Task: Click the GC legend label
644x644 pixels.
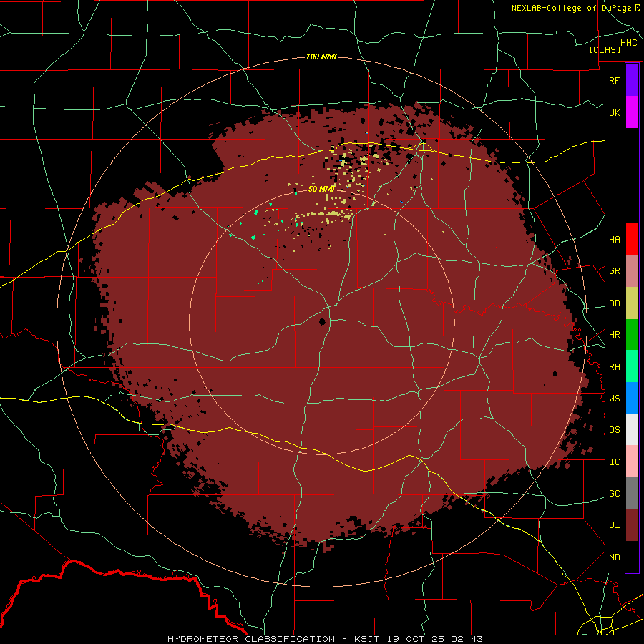Action: pos(614,494)
